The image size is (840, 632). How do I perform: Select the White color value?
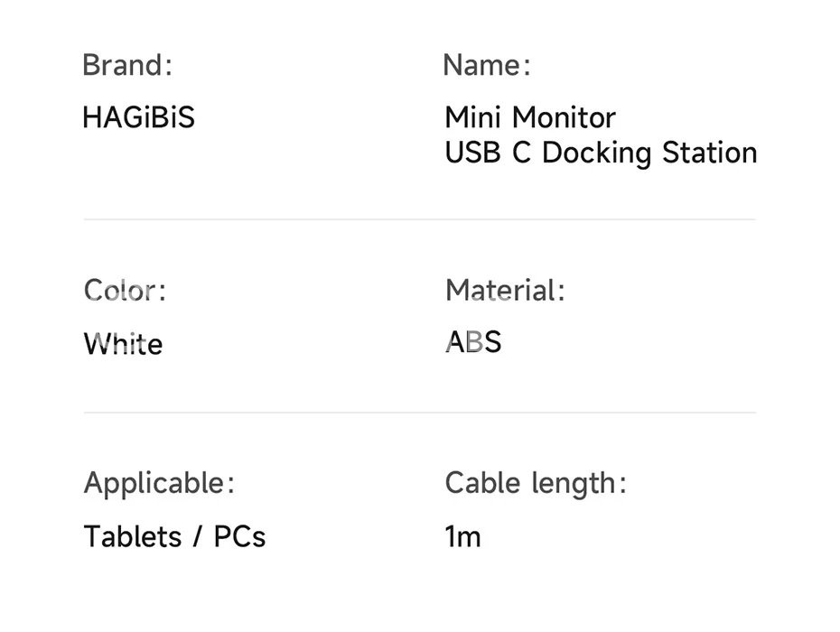123,344
